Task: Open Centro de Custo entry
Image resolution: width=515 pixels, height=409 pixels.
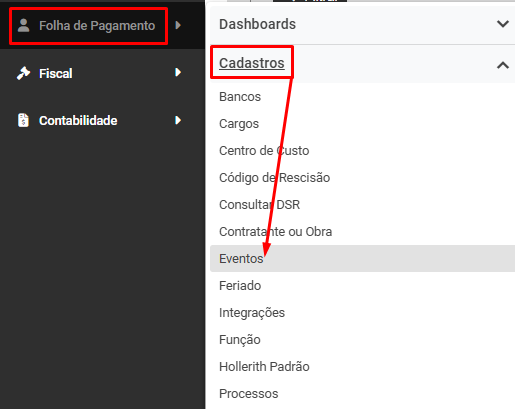Action: (x=264, y=151)
